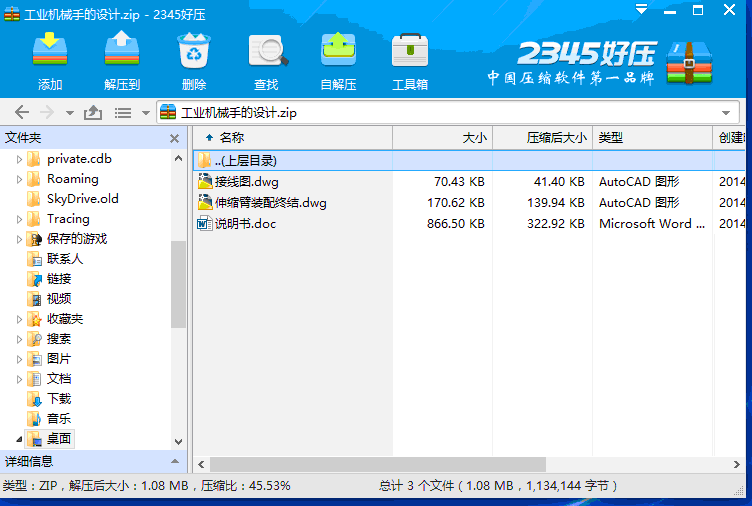Expand the Tracing folder node
752x506 pixels.
(x=19, y=219)
